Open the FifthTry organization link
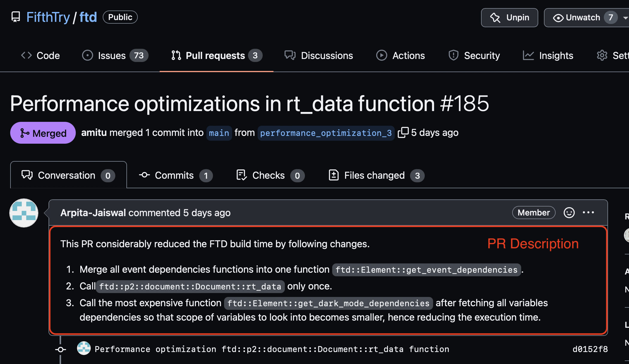The height and width of the screenshot is (364, 629). [48, 17]
